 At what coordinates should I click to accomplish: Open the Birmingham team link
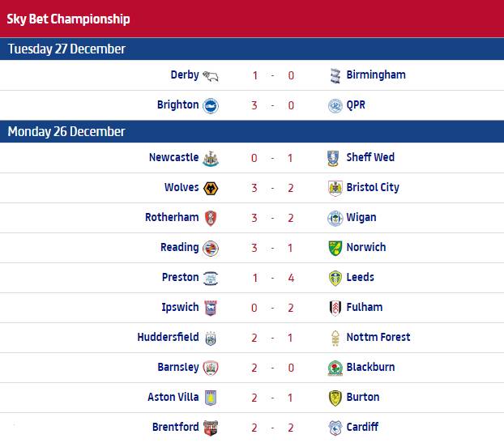376,75
